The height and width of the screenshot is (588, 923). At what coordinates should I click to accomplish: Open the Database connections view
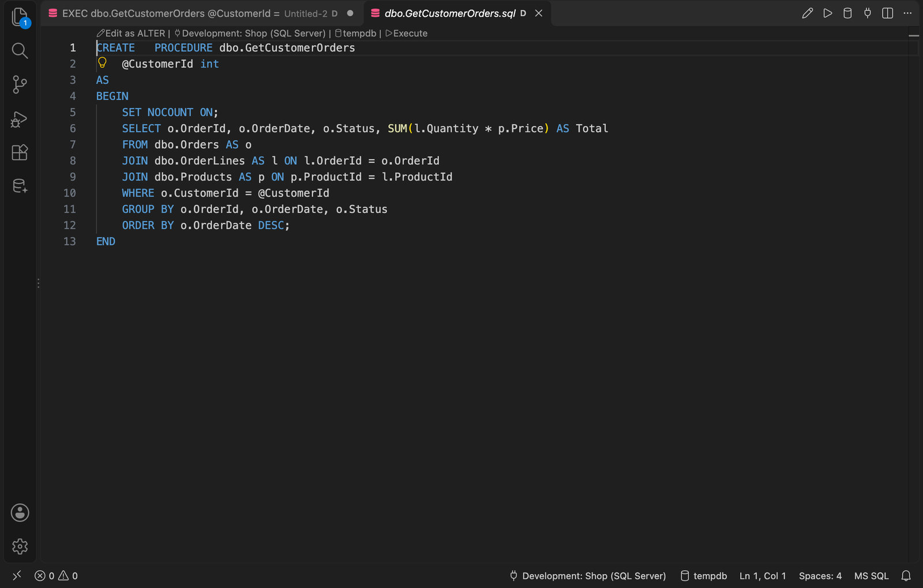pos(20,186)
